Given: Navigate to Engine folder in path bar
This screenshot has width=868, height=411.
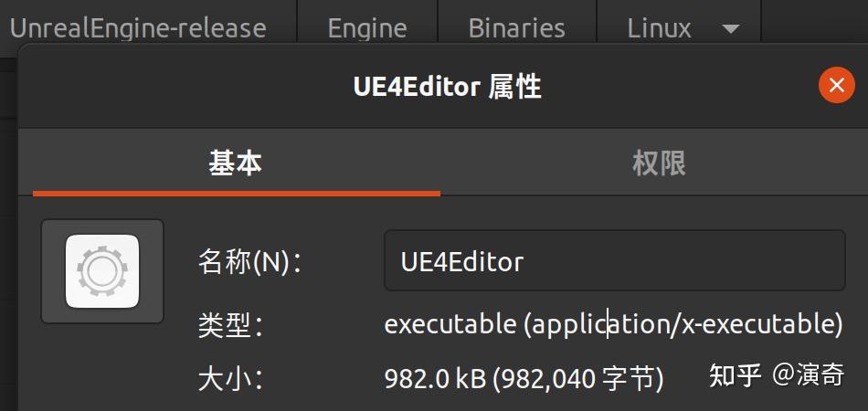Looking at the screenshot, I should (x=367, y=27).
